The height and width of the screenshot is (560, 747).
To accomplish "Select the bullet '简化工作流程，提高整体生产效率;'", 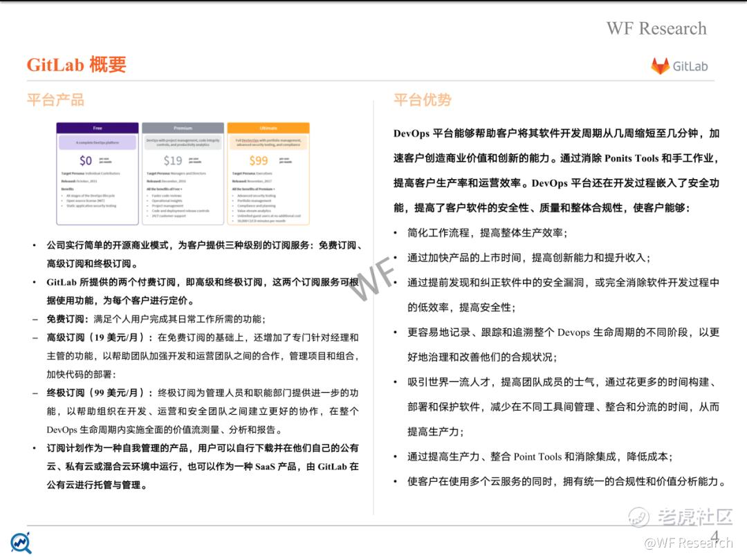I will pos(488,234).
